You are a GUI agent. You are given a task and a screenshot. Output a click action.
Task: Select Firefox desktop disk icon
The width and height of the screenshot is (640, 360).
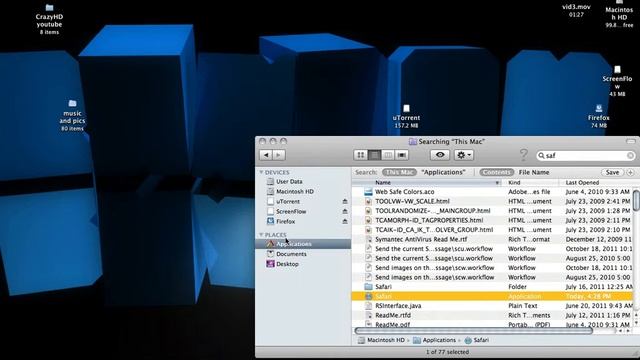click(x=599, y=116)
